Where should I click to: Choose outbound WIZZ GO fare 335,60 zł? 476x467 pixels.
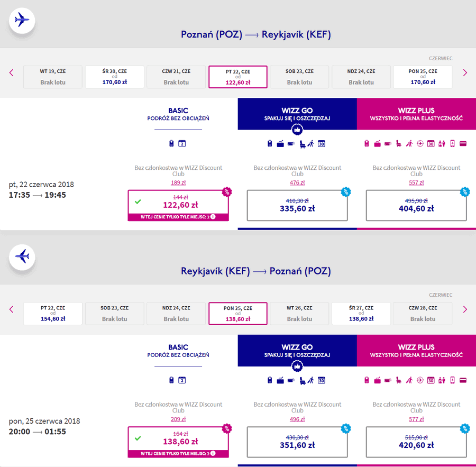pos(297,205)
